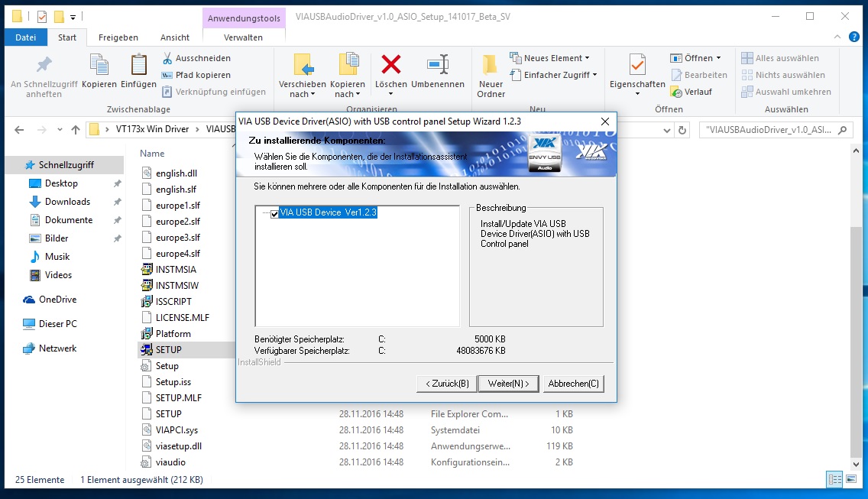Select the LICENSE.MLF file
The height and width of the screenshot is (499, 868).
182,317
